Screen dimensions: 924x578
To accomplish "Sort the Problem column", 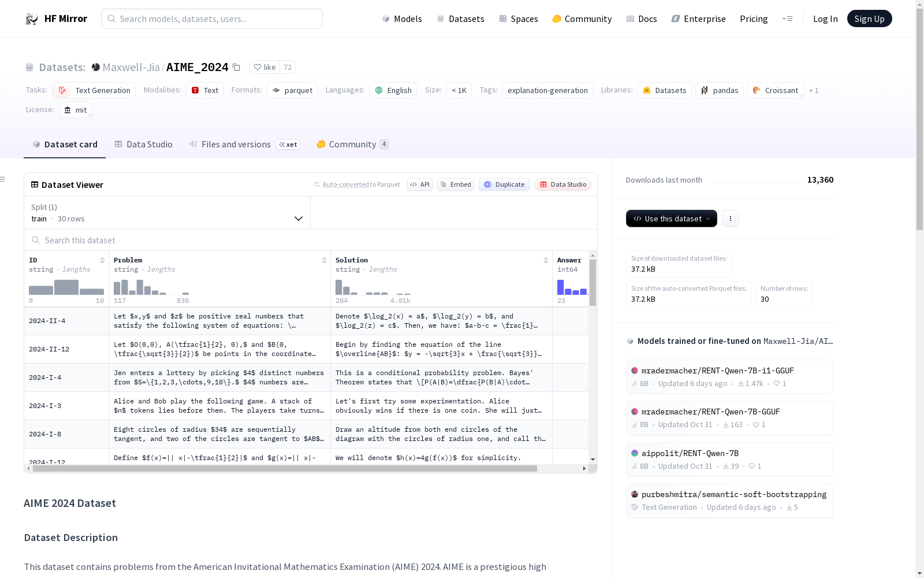I will pos(324,260).
